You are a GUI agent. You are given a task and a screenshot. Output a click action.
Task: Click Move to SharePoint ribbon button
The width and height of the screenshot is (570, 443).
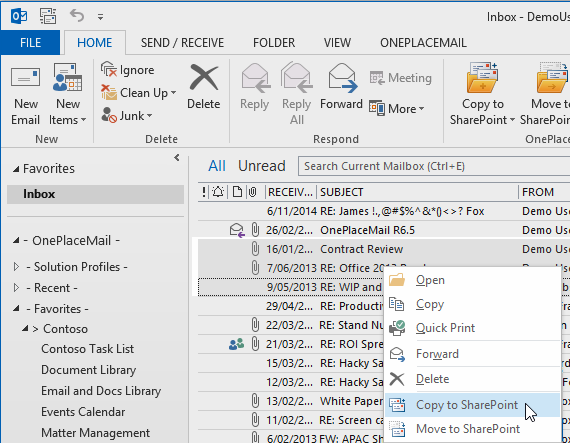545,94
